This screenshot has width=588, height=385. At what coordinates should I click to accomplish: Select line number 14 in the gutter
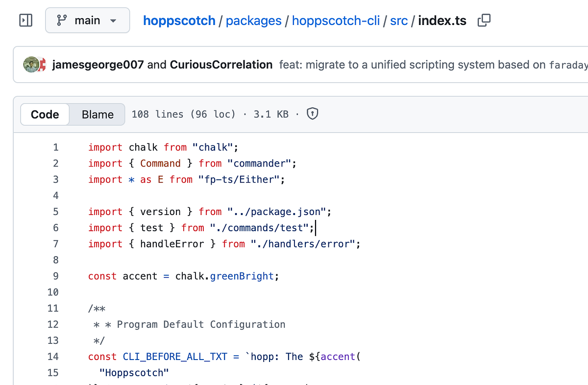[x=53, y=357]
